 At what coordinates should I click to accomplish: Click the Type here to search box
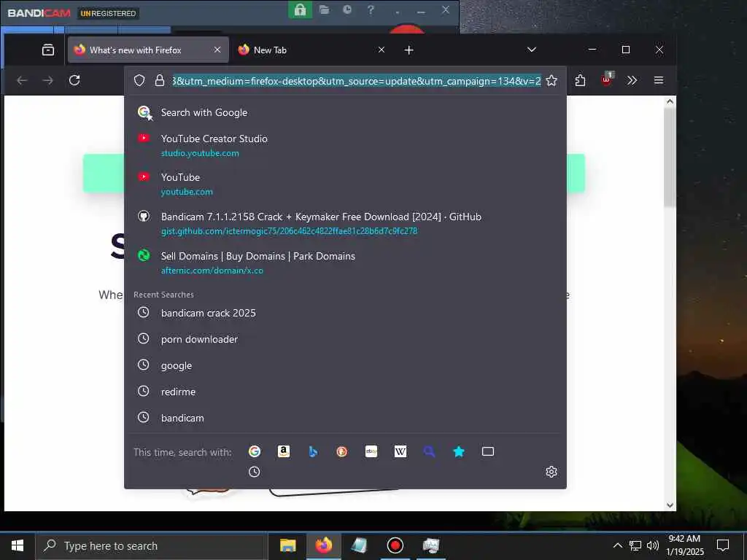click(150, 545)
